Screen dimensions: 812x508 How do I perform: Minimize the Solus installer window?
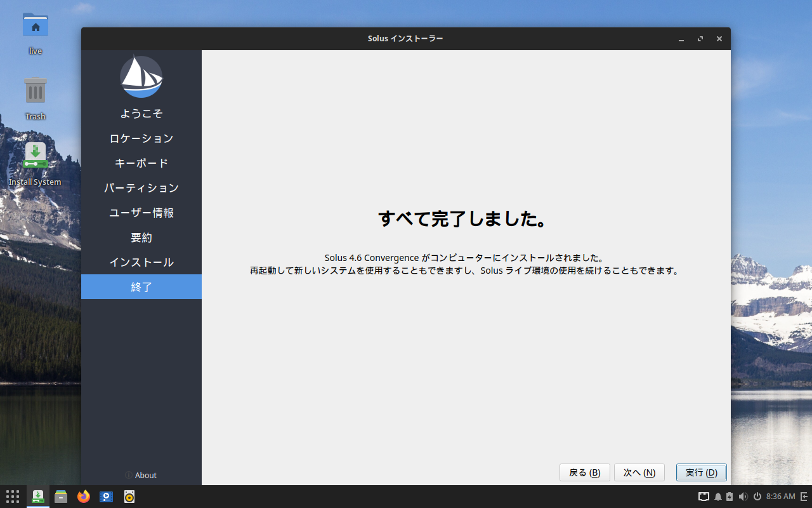click(681, 39)
